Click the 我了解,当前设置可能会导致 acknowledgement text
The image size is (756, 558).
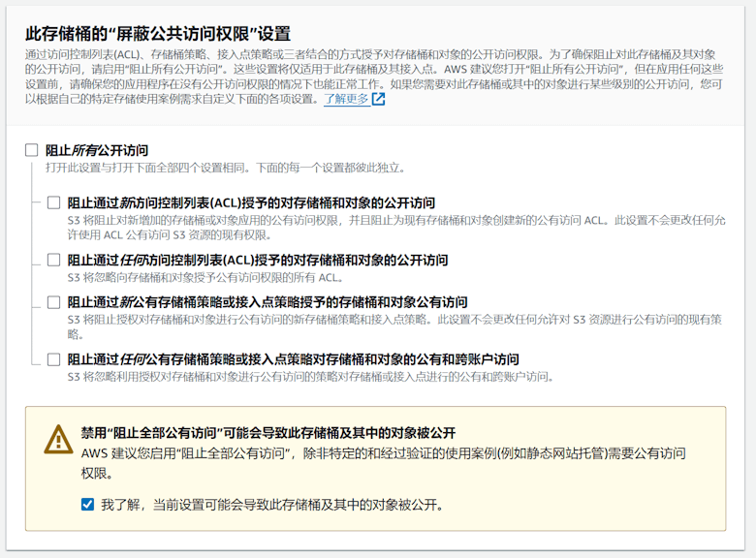272,505
